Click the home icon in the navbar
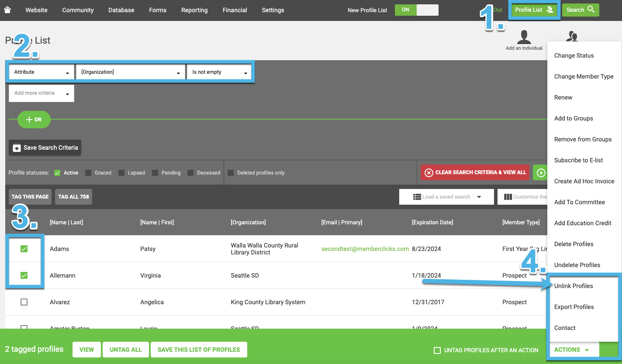This screenshot has height=364, width=622. 7,10
